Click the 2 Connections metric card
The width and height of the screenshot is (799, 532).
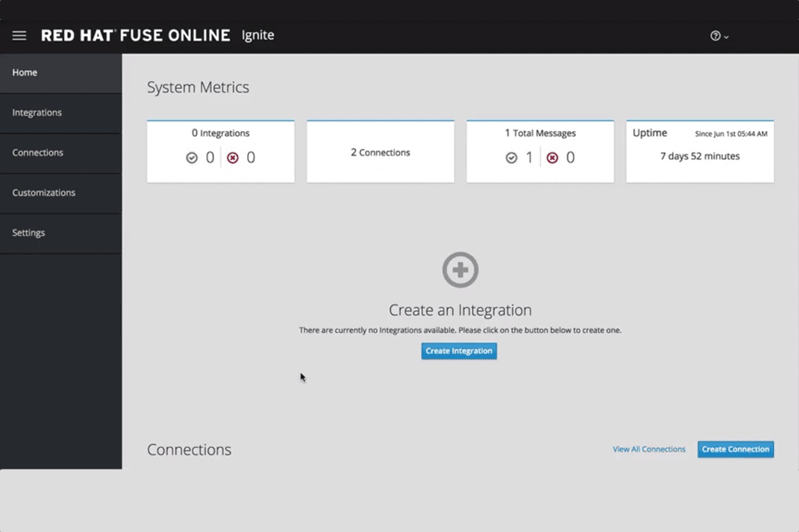pos(380,152)
